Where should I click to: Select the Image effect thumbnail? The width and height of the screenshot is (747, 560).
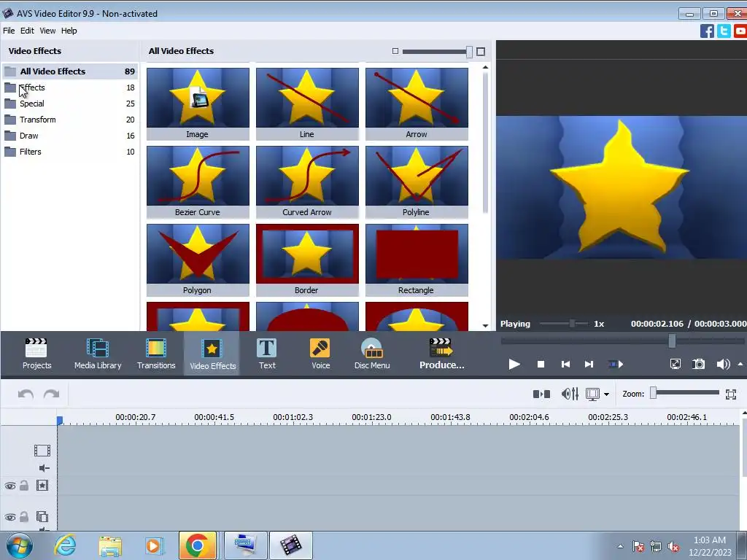[x=198, y=104]
